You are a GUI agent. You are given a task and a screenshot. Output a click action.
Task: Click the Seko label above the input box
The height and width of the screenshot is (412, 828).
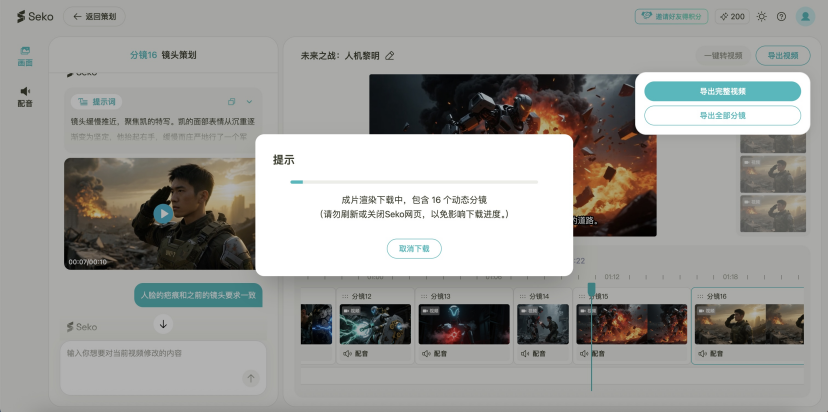tap(82, 327)
